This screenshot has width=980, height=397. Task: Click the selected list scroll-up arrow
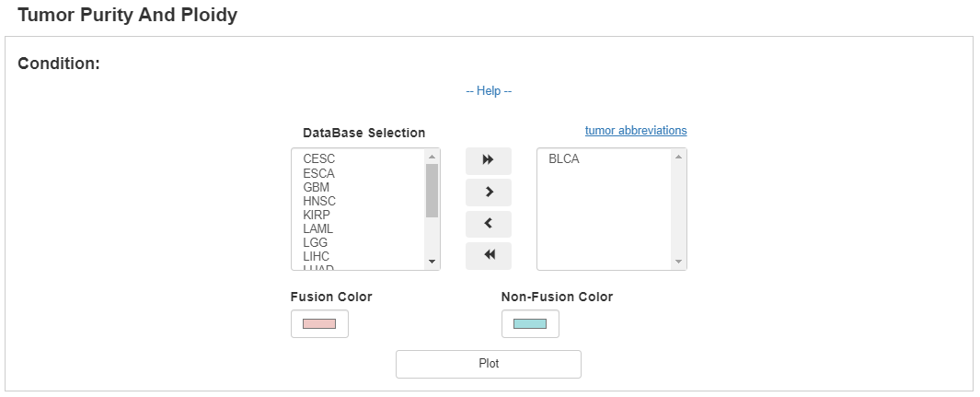pos(678,157)
